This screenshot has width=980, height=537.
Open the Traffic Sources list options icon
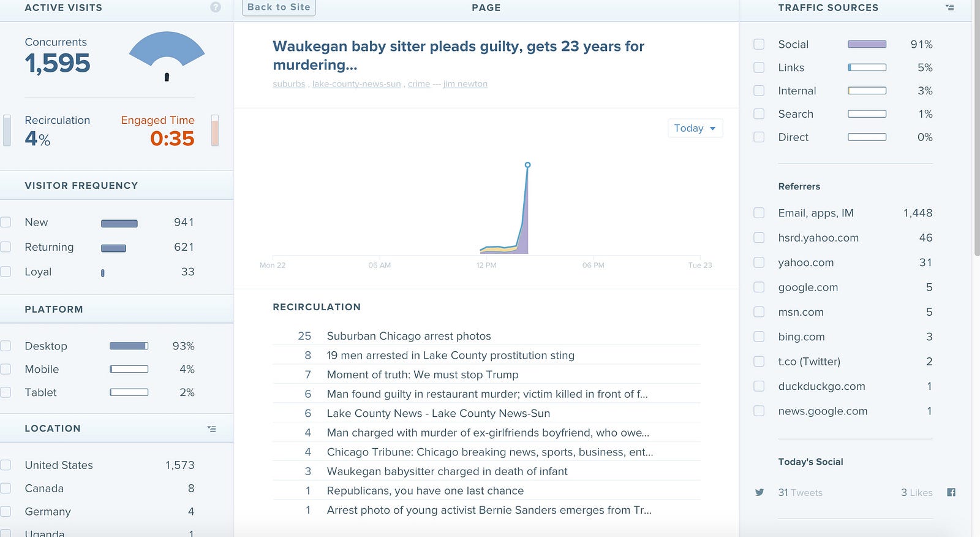coord(949,7)
